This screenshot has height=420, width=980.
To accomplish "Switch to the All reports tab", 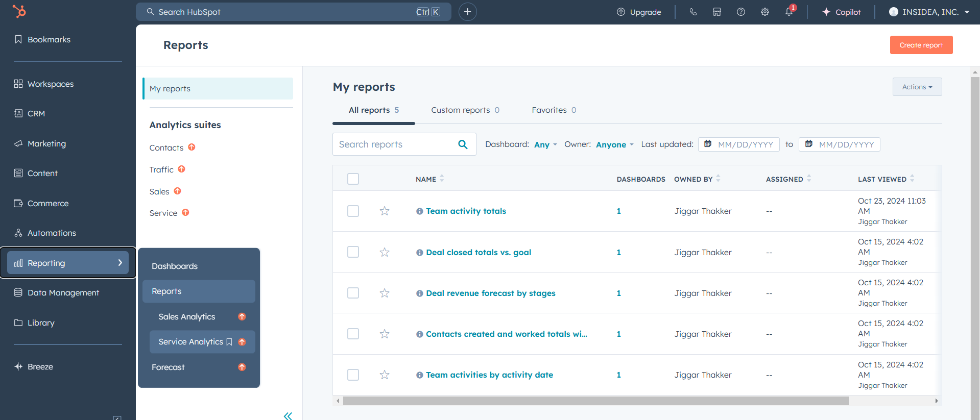I will pyautogui.click(x=374, y=110).
